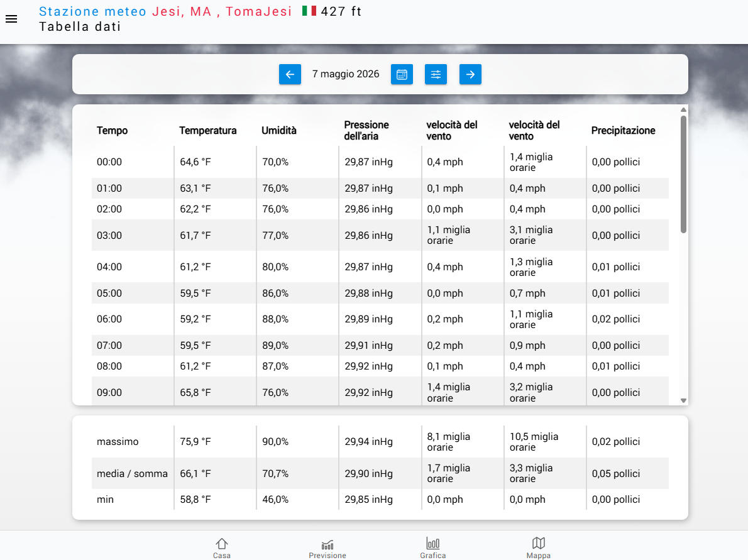Select the Precipitazione column header
Viewport: 748px width, 560px height.
[x=623, y=130]
